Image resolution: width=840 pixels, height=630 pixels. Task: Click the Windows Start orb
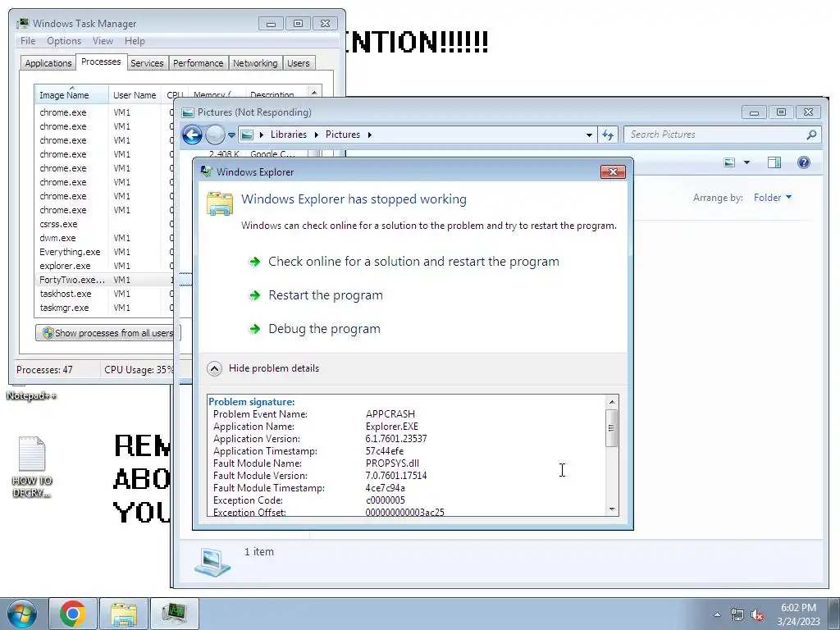point(22,613)
